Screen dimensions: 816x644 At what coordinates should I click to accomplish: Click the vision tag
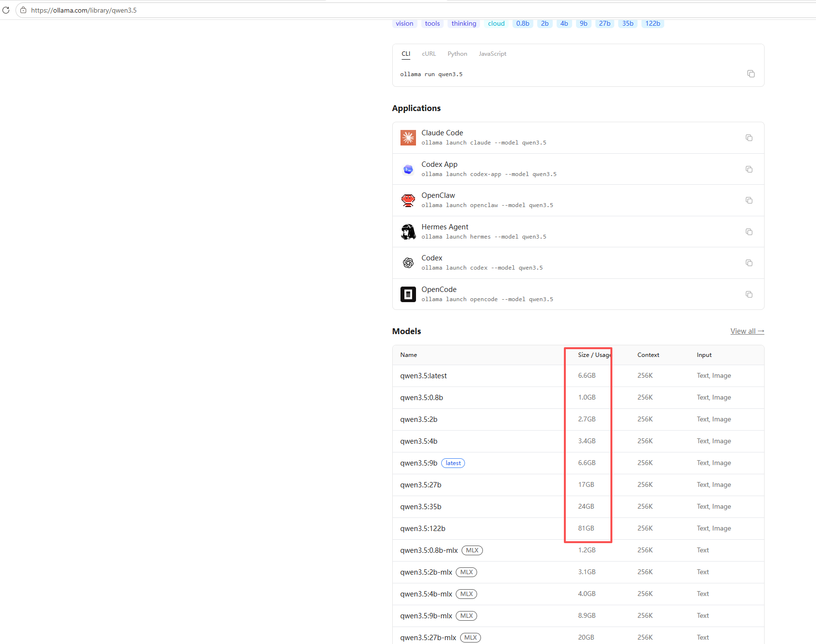coord(404,23)
